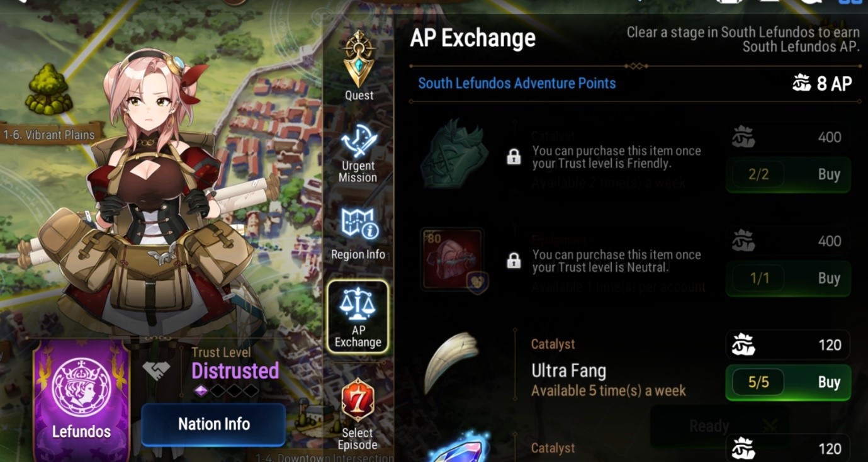Screen dimensions: 868x462
Task: Buy the Ultra Fang catalyst
Action: tap(788, 382)
